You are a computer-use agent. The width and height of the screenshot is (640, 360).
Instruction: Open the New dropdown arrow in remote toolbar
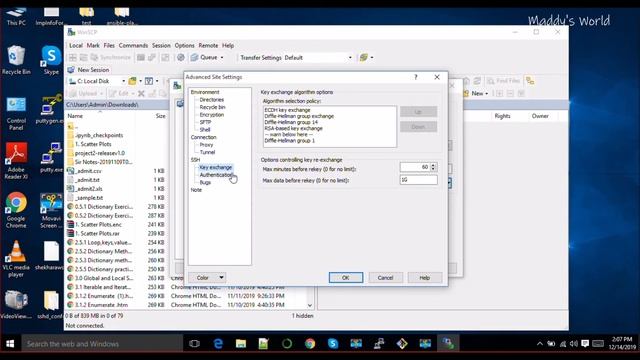point(487,93)
